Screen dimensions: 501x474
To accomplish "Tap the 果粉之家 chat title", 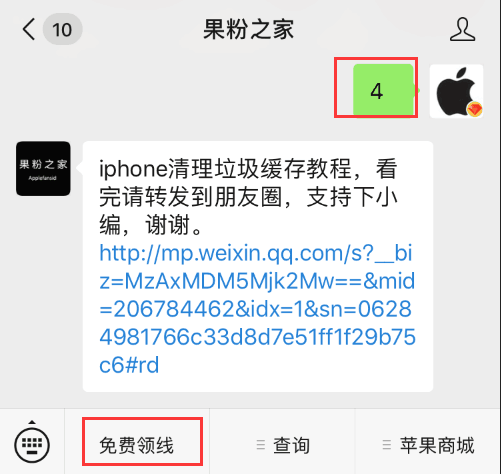I will pos(249,29).
